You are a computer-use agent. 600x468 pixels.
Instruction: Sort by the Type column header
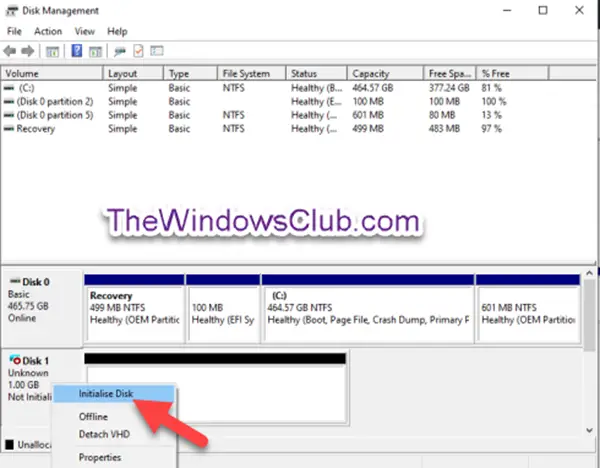coord(191,73)
